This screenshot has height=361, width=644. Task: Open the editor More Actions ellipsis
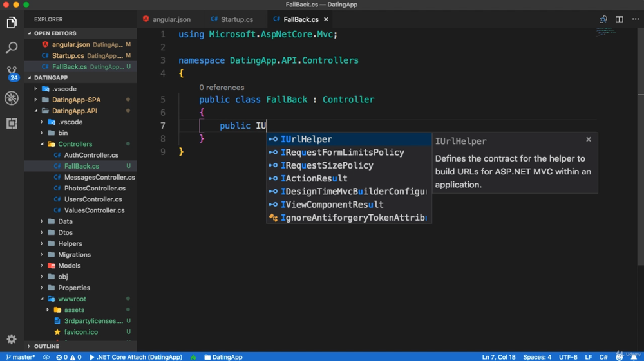(x=636, y=19)
